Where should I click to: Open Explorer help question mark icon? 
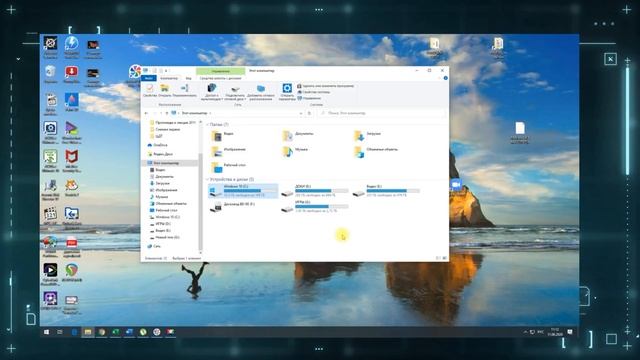[x=445, y=78]
